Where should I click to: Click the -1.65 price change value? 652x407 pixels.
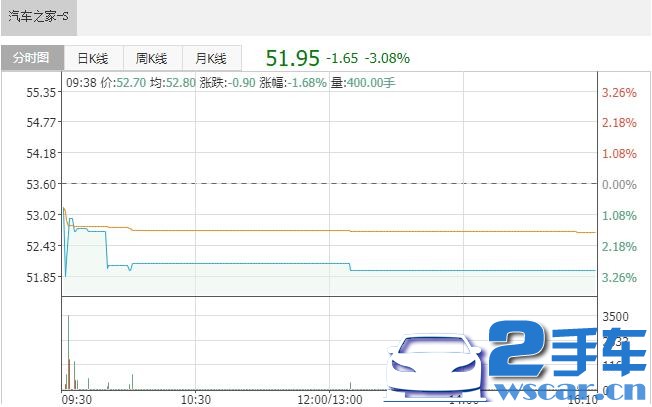tap(342, 58)
